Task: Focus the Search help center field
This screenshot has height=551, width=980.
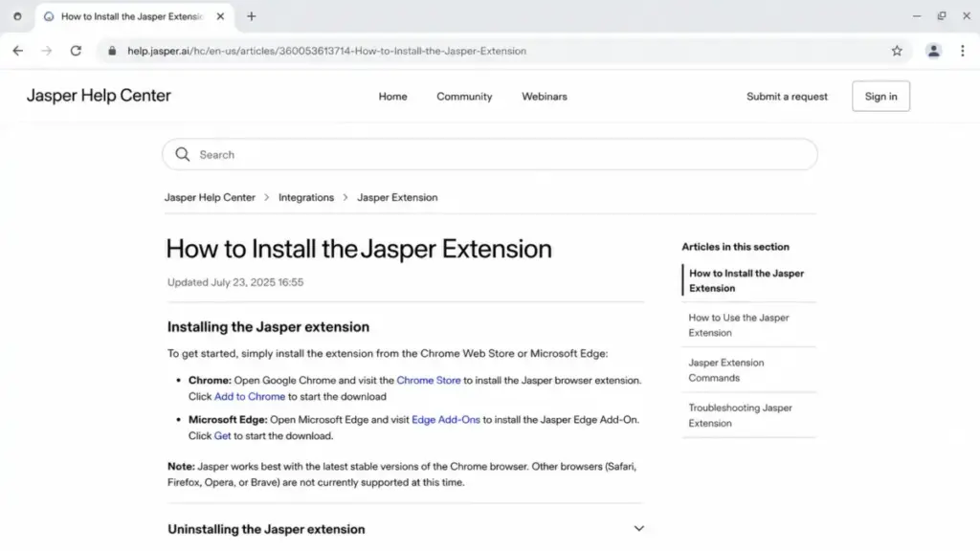Action: click(489, 154)
